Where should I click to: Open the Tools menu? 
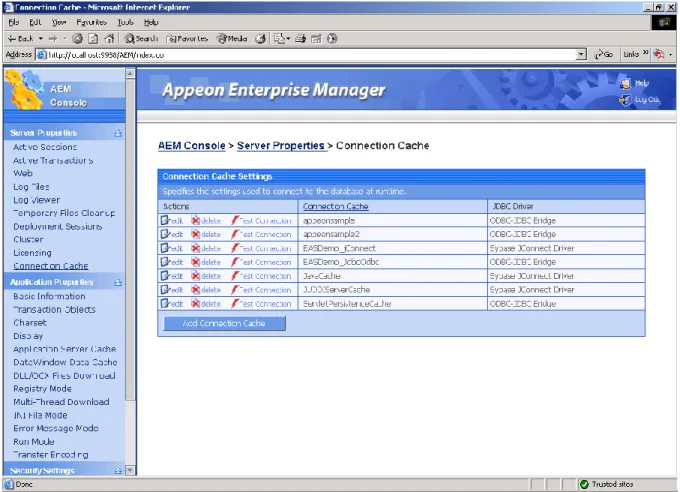pos(125,22)
